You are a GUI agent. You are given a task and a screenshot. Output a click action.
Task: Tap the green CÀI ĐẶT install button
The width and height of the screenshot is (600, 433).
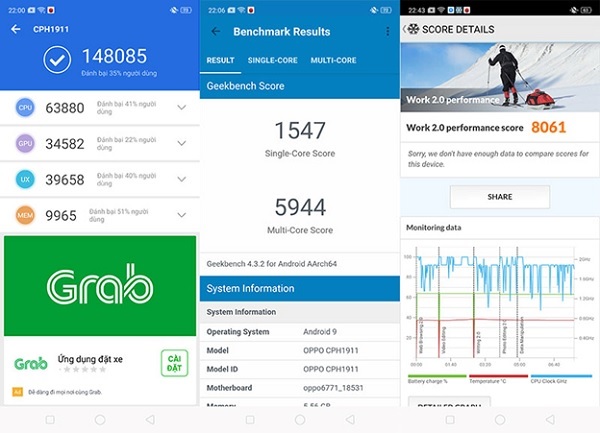(x=174, y=362)
